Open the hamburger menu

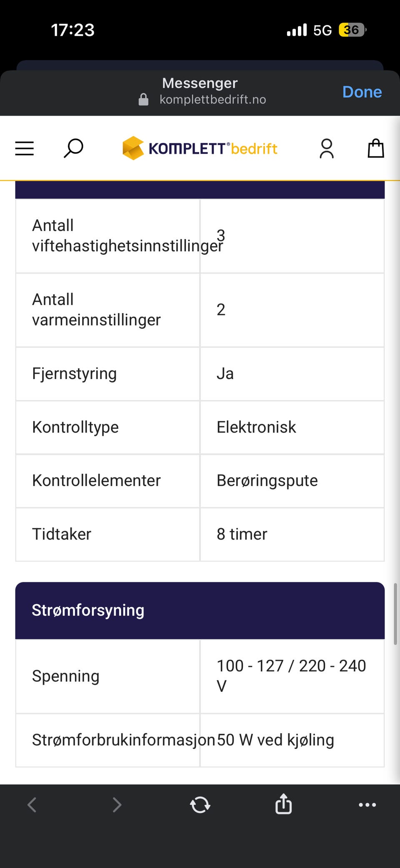pos(25,148)
